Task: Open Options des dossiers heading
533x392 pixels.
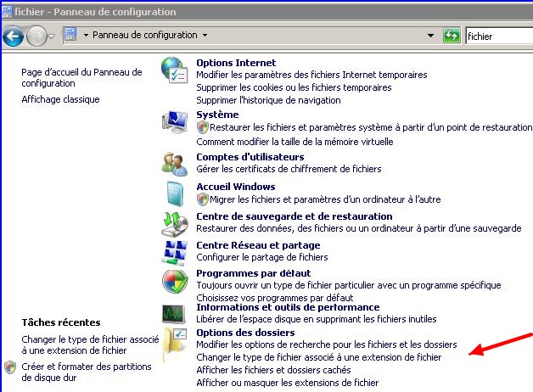Action: pyautogui.click(x=245, y=333)
